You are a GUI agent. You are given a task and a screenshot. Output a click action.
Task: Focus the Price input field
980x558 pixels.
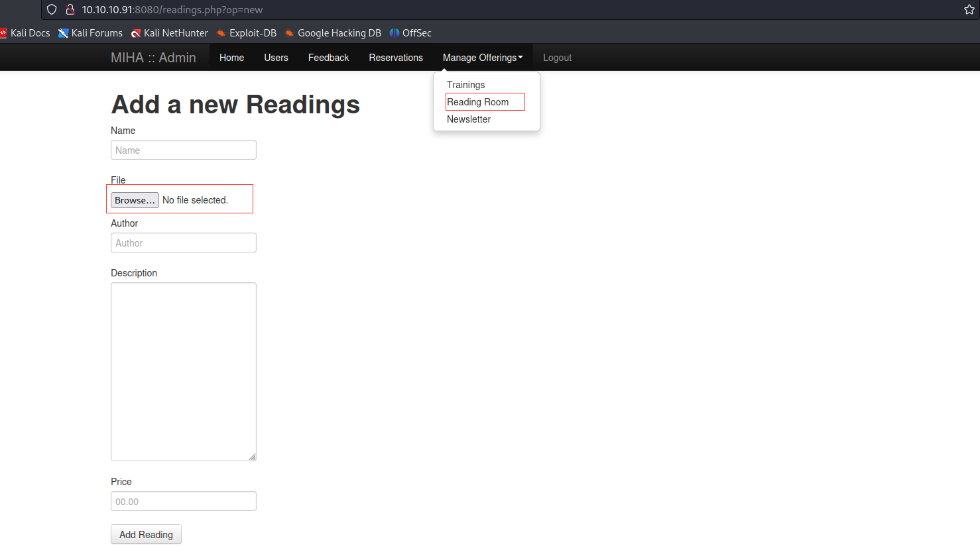pyautogui.click(x=184, y=501)
